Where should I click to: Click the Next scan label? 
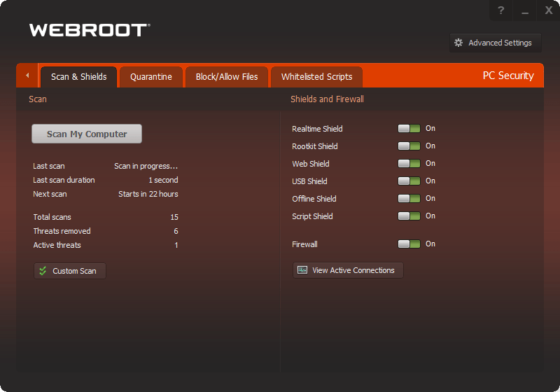point(50,194)
